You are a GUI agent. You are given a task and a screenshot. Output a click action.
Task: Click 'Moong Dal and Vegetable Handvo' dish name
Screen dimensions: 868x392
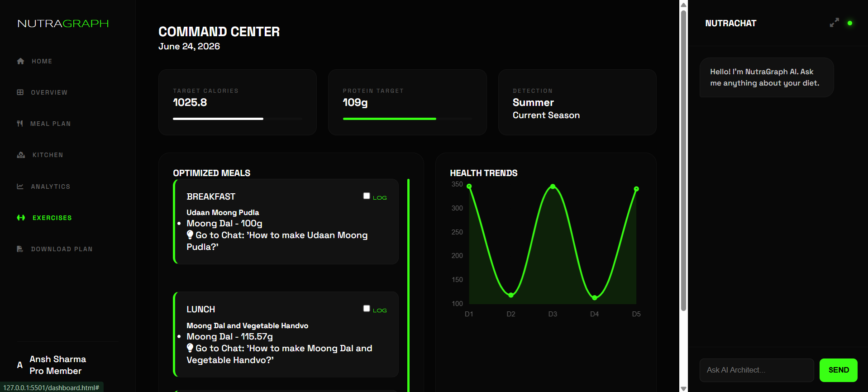coord(247,326)
